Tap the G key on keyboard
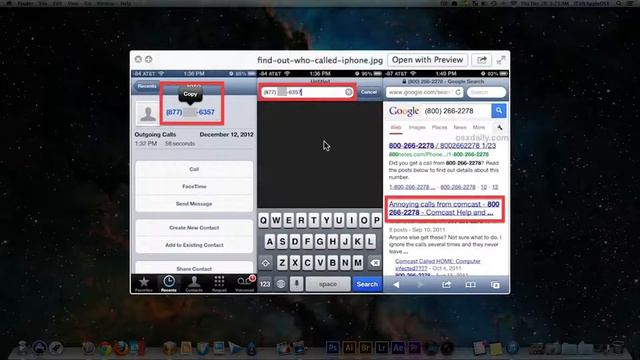640x360 pixels. (320, 242)
